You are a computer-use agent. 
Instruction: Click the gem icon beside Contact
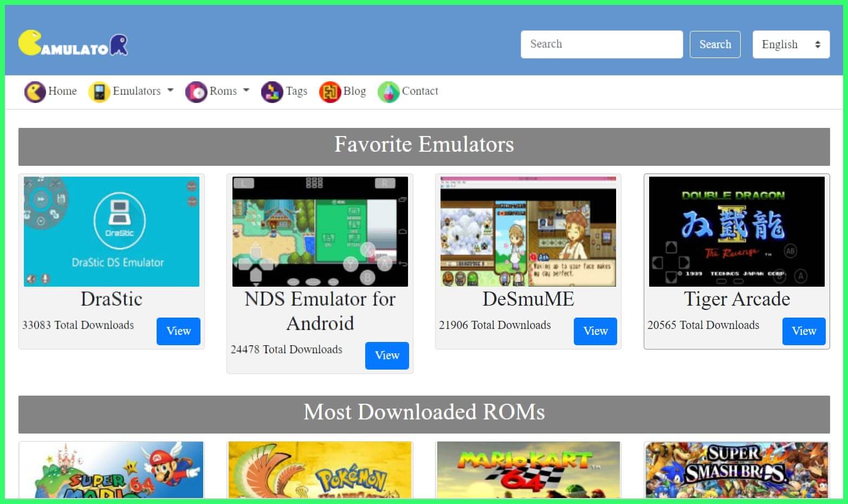[389, 92]
